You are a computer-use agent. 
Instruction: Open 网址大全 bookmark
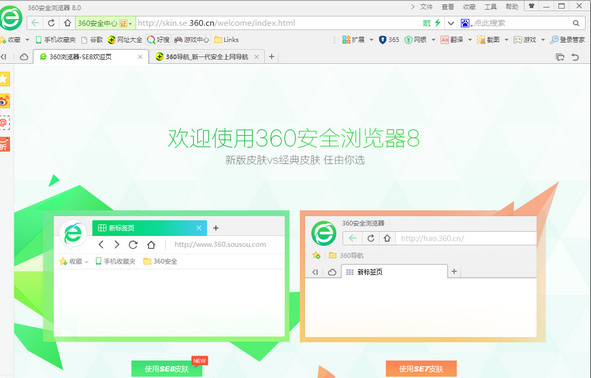(125, 40)
